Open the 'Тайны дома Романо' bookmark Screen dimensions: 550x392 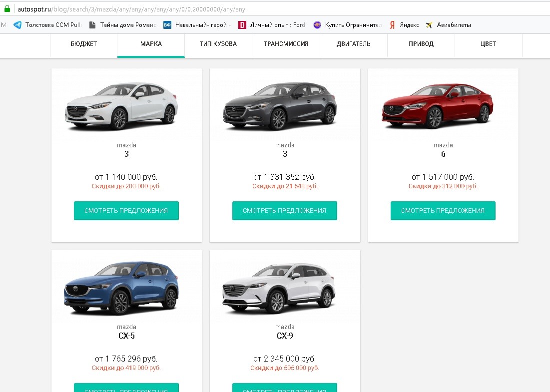click(122, 24)
